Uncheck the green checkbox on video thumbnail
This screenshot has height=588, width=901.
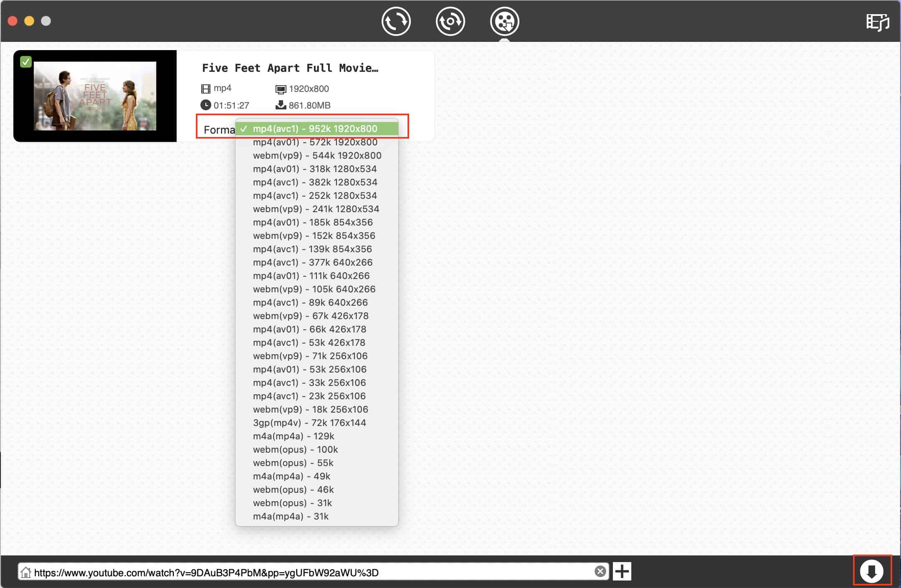click(26, 62)
